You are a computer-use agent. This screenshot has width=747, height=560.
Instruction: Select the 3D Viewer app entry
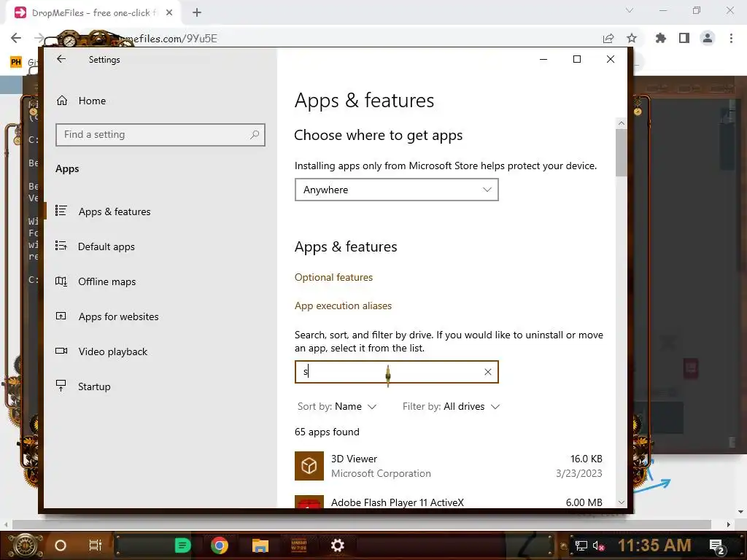click(449, 466)
